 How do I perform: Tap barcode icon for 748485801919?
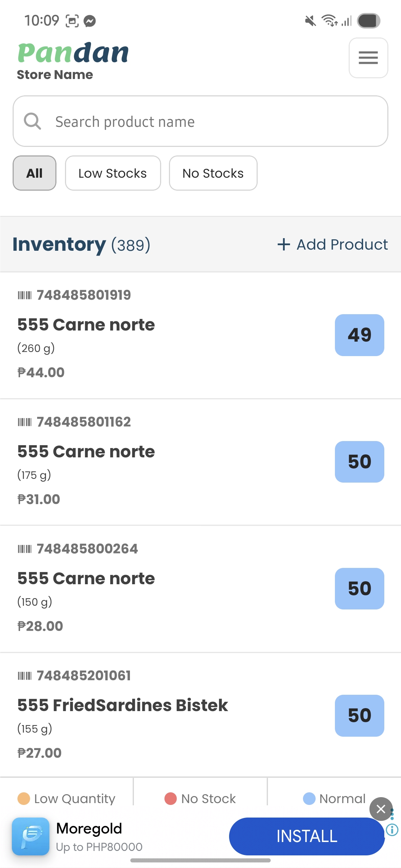pos(25,295)
